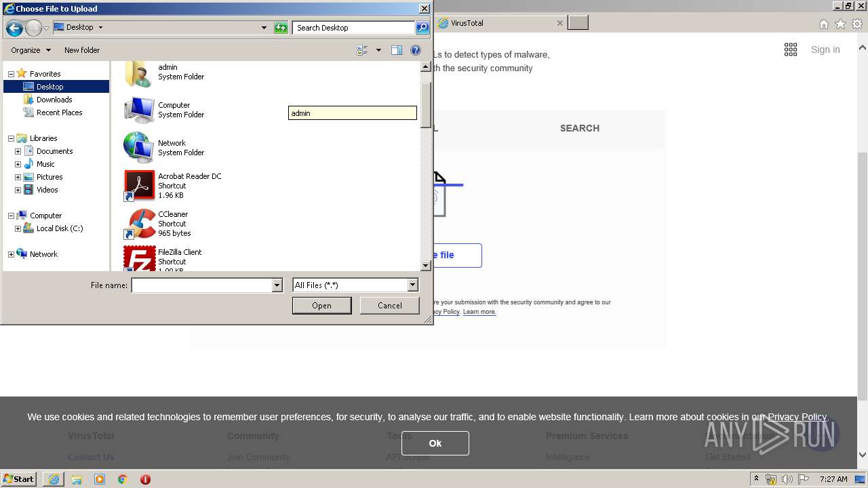868x488 pixels.
Task: Open the Start menu
Action: (19, 479)
